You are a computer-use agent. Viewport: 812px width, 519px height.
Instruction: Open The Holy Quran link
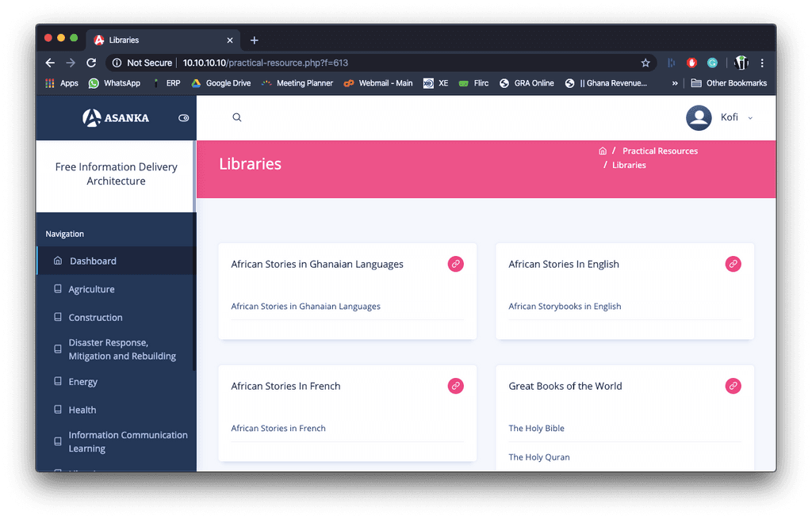(538, 457)
